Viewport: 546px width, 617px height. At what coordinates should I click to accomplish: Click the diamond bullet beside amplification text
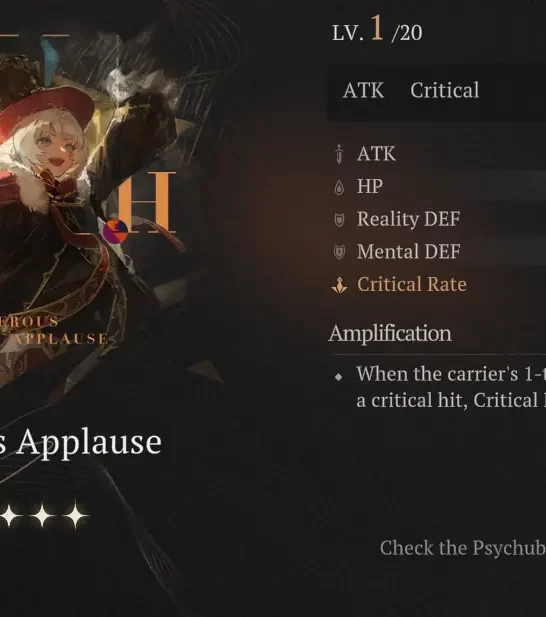tap(338, 377)
